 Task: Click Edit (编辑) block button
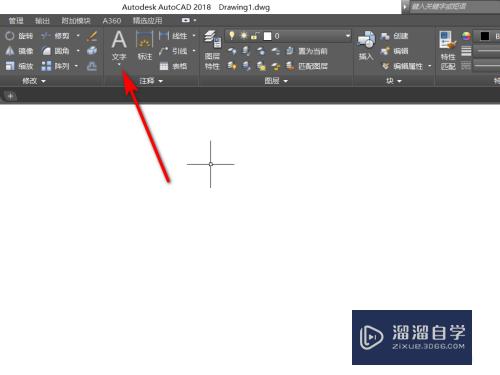394,51
